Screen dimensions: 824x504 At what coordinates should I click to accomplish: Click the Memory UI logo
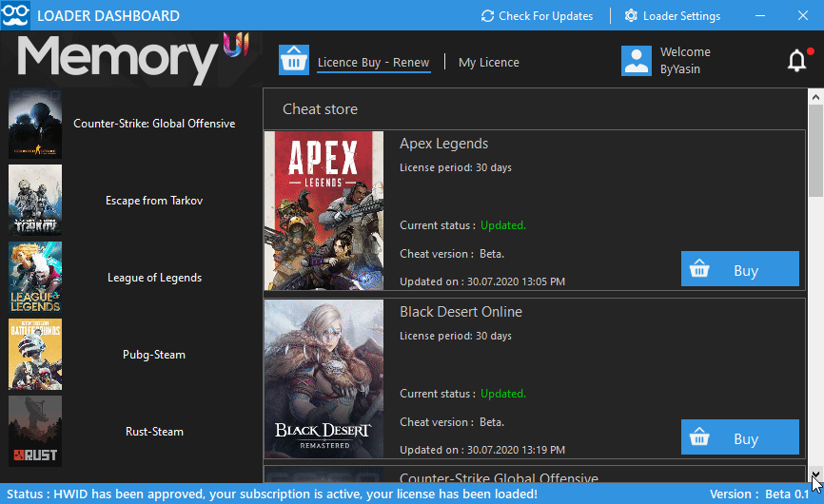133,58
